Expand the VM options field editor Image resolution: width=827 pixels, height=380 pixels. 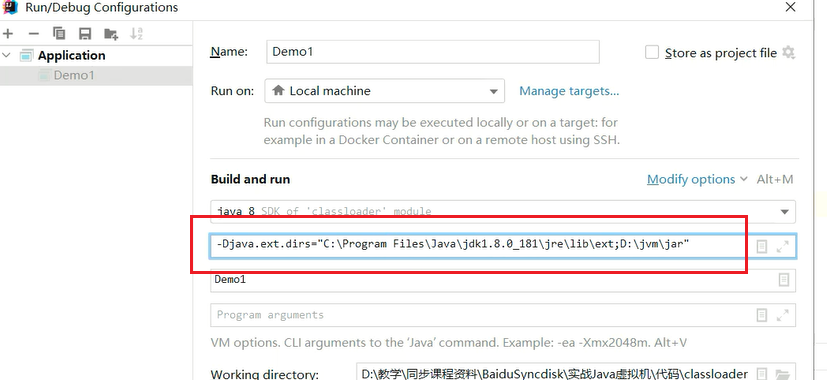[783, 246]
